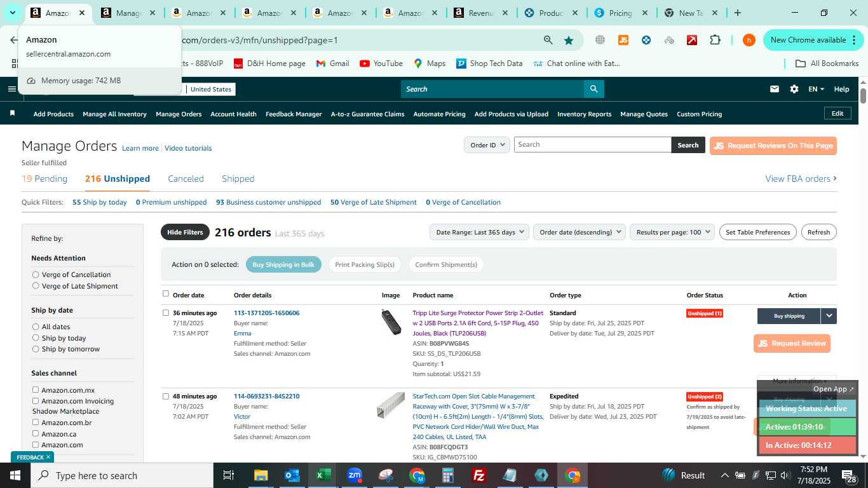Check the Amazon.ca sales channel

pyautogui.click(x=36, y=433)
